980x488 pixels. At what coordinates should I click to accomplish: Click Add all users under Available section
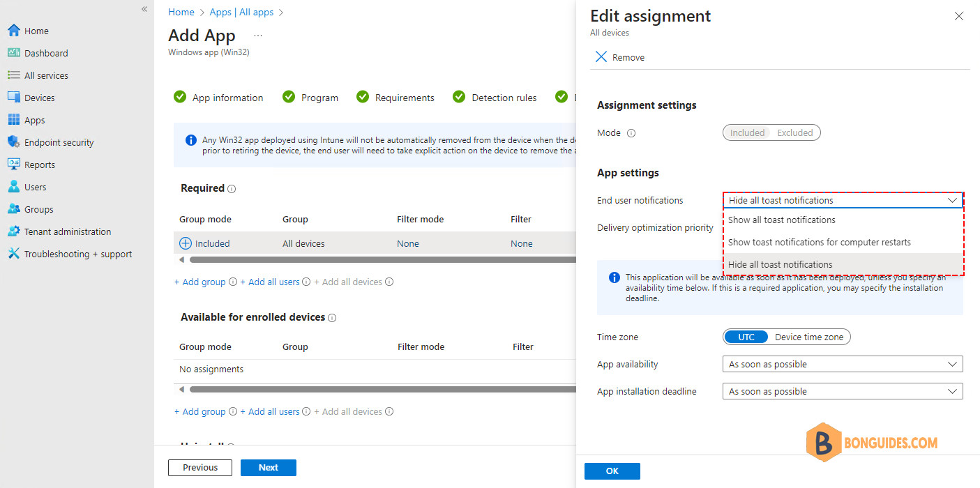point(270,412)
